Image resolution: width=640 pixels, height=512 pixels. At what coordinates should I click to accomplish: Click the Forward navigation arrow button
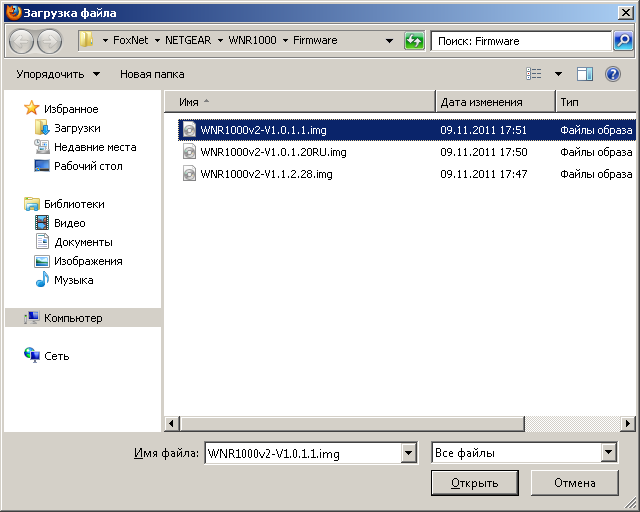click(50, 41)
